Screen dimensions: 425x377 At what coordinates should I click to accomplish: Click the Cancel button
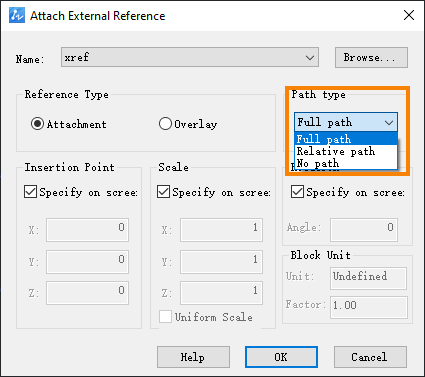(370, 357)
